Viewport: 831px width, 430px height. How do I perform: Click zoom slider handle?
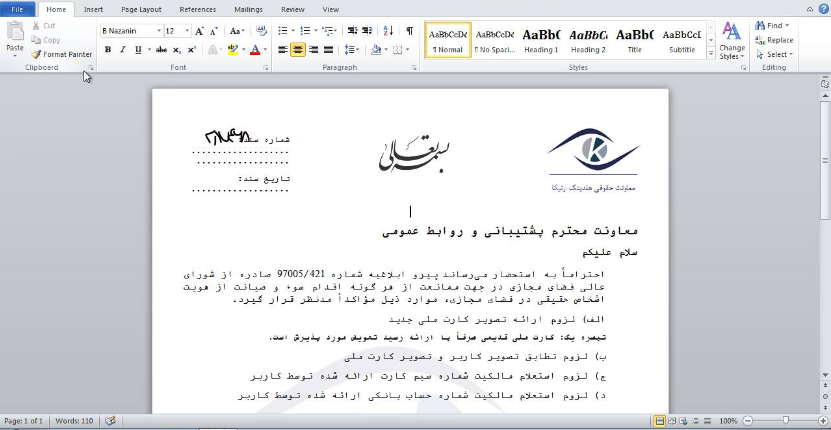click(x=786, y=421)
